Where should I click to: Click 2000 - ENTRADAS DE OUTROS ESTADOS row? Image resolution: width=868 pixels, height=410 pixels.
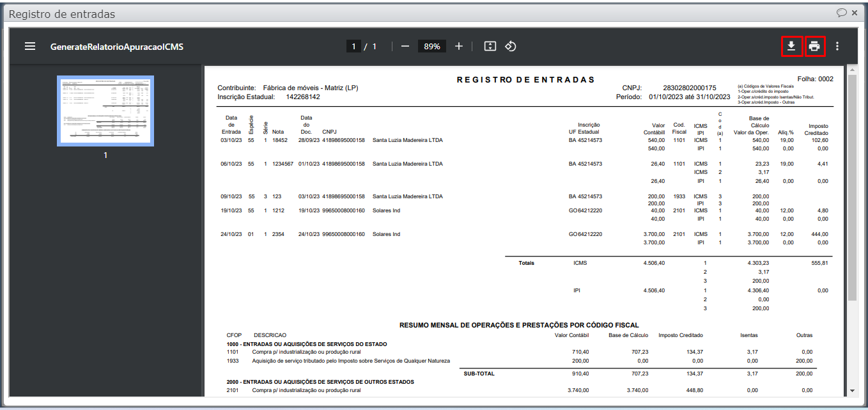(x=320, y=382)
